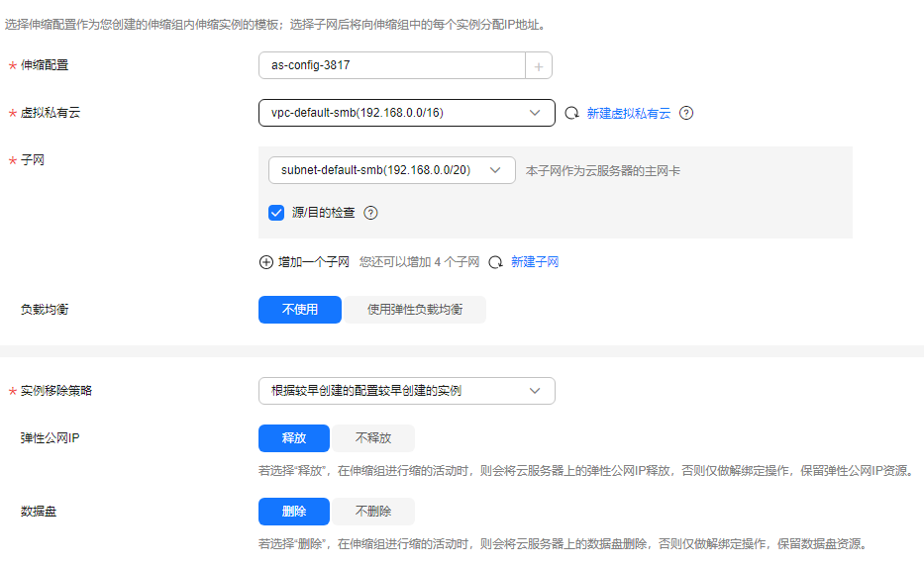
Task: Click help icon after 新建虚拟私有云 link
Action: coord(686,113)
